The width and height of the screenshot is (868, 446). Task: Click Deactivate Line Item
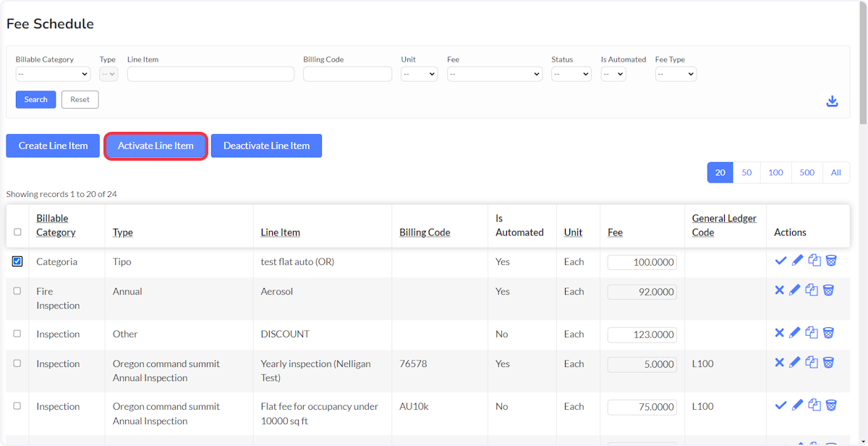point(266,146)
